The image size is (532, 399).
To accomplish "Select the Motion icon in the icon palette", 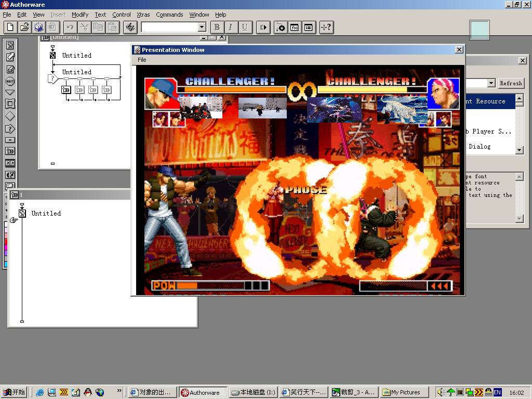I will pos(10,57).
